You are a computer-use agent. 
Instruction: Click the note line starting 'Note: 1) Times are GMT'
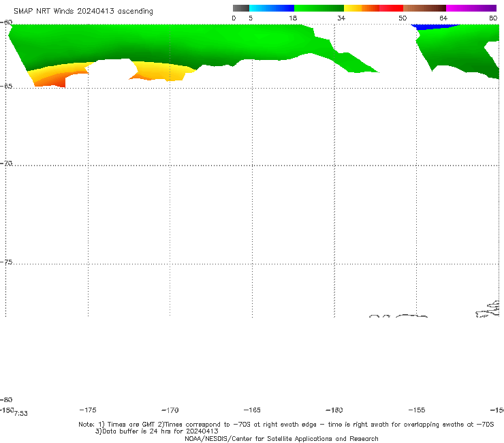[286, 425]
